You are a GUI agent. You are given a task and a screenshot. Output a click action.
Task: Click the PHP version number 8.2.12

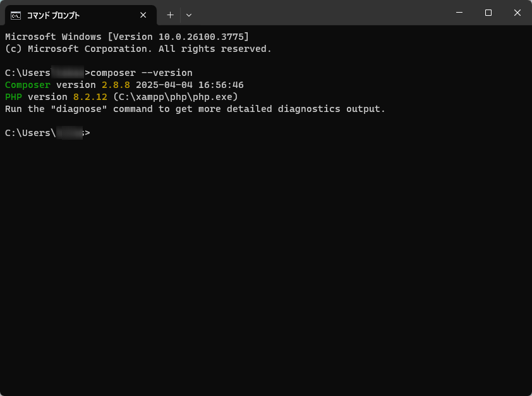(x=90, y=97)
